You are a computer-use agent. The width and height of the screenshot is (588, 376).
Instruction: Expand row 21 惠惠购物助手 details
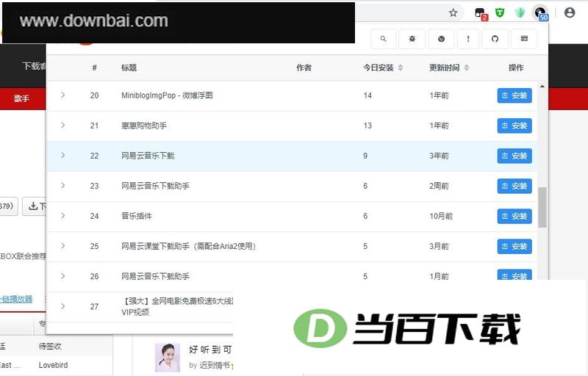point(62,125)
